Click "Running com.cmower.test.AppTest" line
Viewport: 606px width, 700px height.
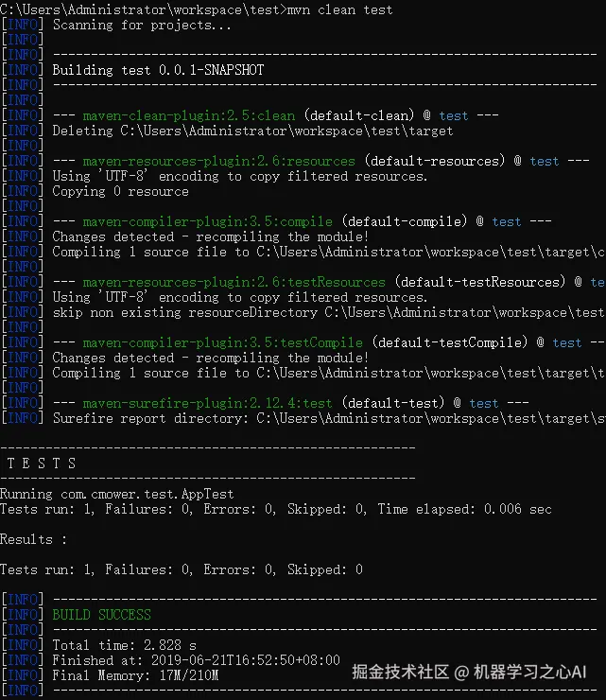117,494
